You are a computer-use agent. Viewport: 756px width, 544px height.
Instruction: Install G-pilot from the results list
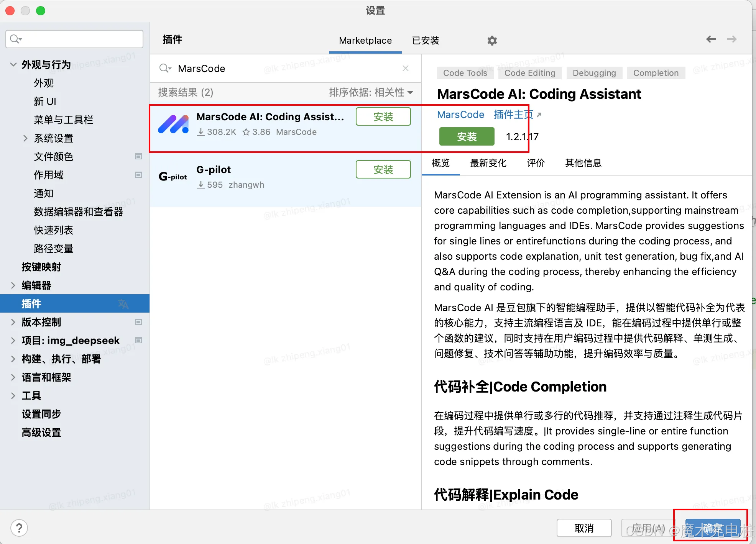coord(383,169)
